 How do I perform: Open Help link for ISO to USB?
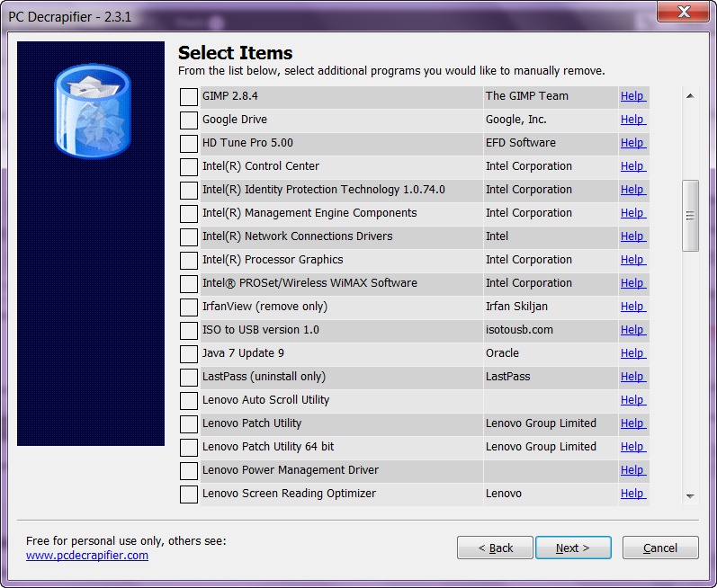tap(632, 329)
